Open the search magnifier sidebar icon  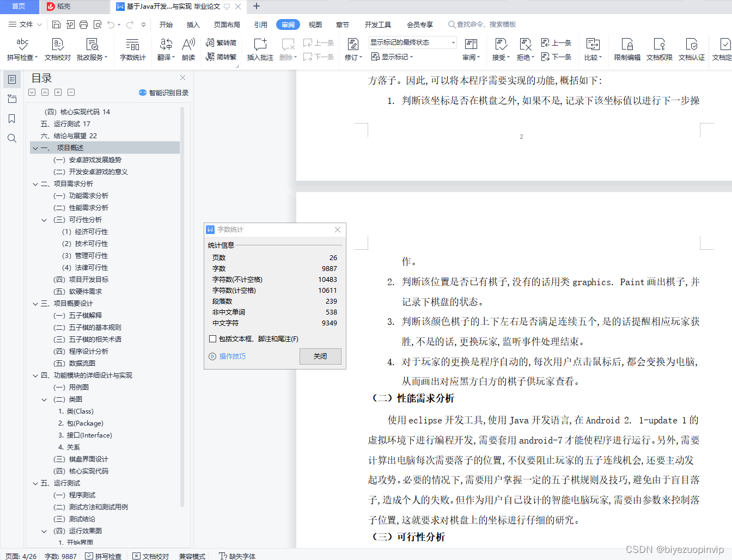12,138
